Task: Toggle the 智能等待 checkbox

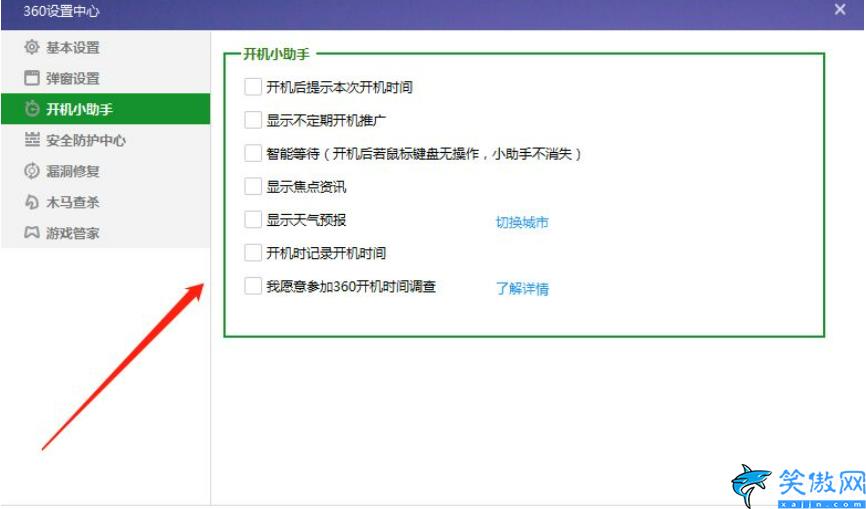Action: [253, 153]
